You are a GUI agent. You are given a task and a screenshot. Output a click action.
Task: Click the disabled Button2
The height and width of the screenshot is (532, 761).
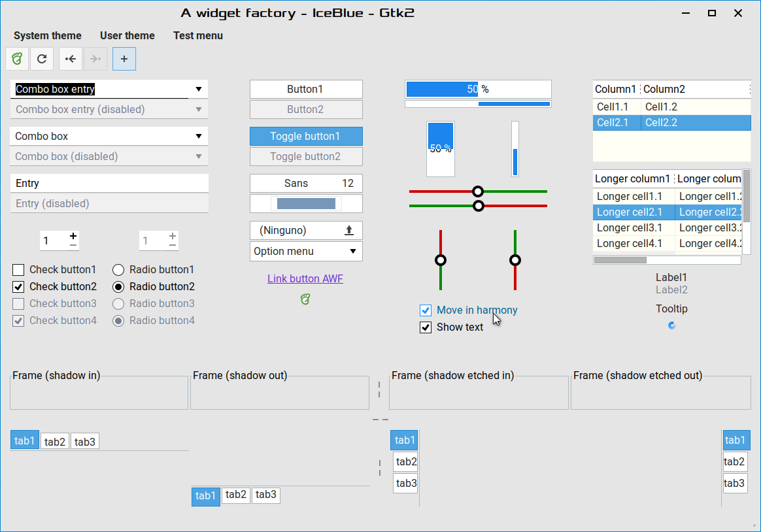click(306, 110)
